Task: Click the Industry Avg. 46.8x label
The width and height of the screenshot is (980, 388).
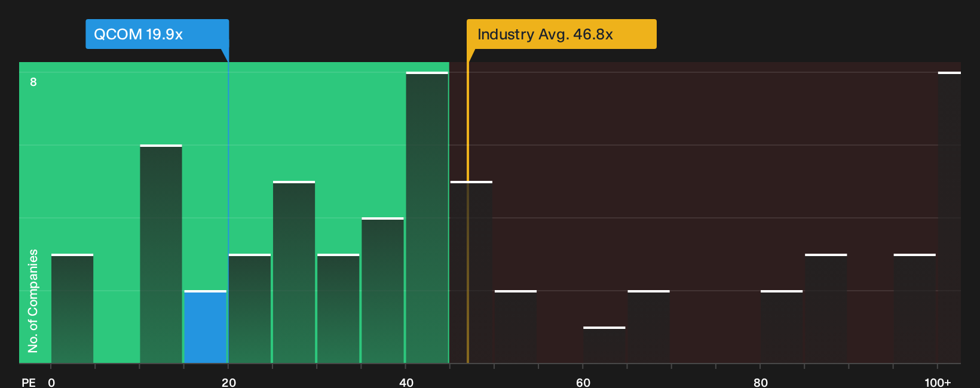Action: (562, 34)
